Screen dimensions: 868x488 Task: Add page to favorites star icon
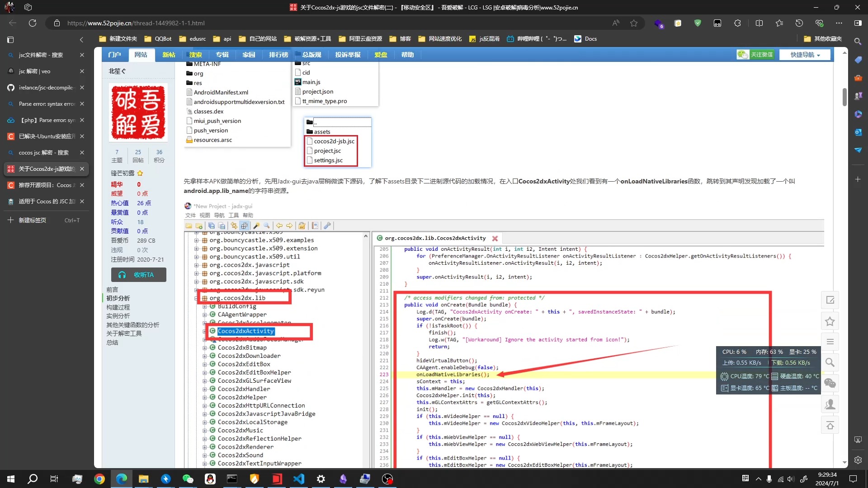point(634,23)
